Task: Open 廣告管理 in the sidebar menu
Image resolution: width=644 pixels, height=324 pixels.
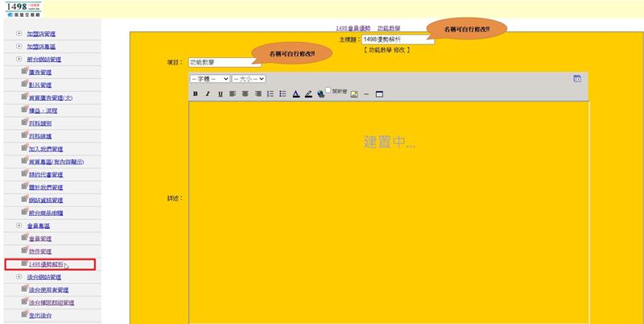Action: coord(39,72)
